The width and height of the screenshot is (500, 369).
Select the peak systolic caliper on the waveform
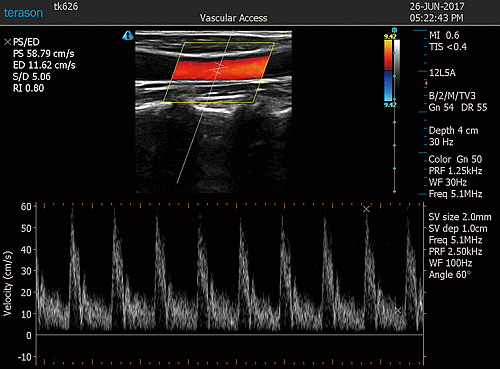coord(366,209)
